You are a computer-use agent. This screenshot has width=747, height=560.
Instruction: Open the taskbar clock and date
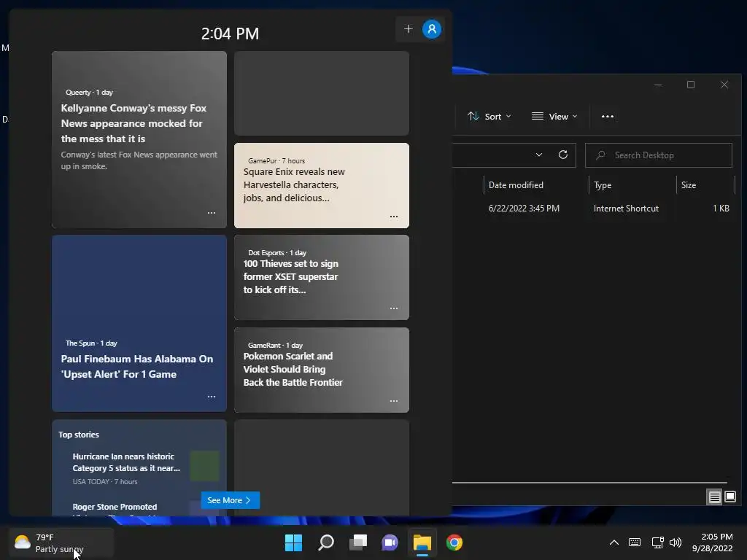pos(712,542)
